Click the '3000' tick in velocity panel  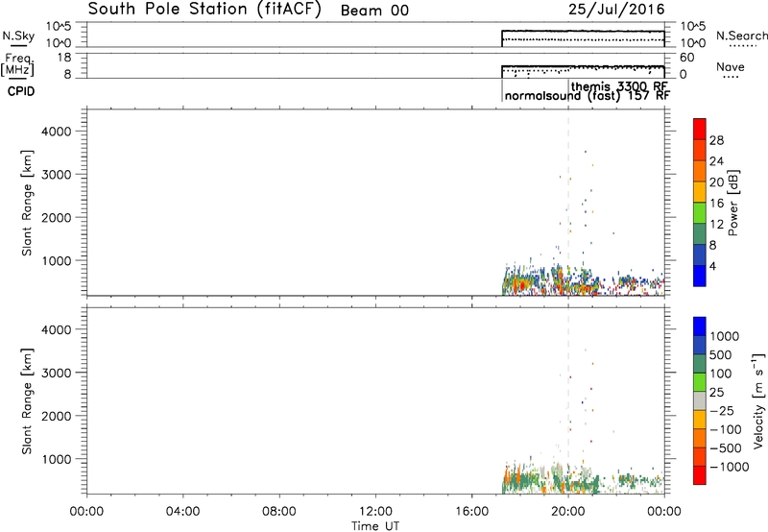pos(56,373)
